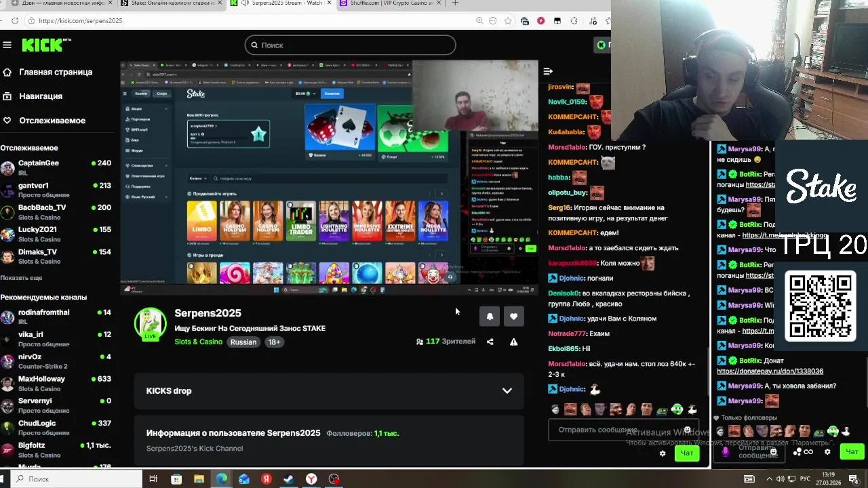
Task: Open Отслеживаемое in sidebar
Action: tap(45, 121)
